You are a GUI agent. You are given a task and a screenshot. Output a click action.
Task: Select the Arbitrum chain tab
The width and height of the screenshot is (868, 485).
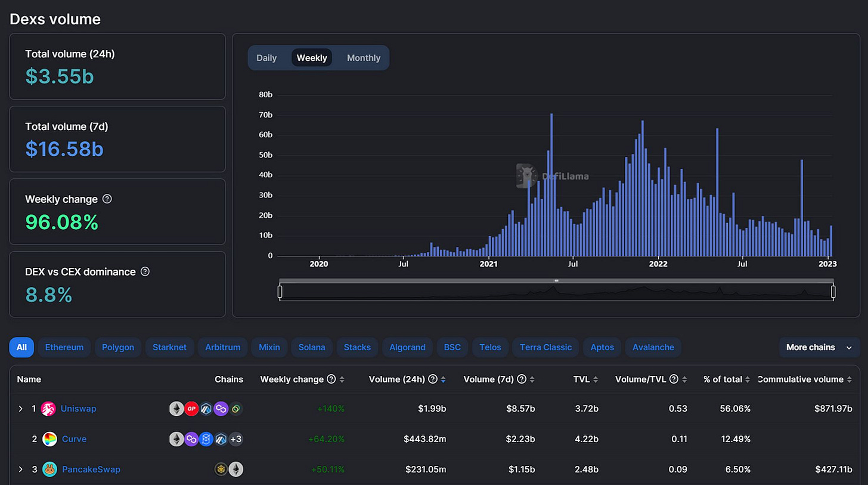pyautogui.click(x=222, y=347)
